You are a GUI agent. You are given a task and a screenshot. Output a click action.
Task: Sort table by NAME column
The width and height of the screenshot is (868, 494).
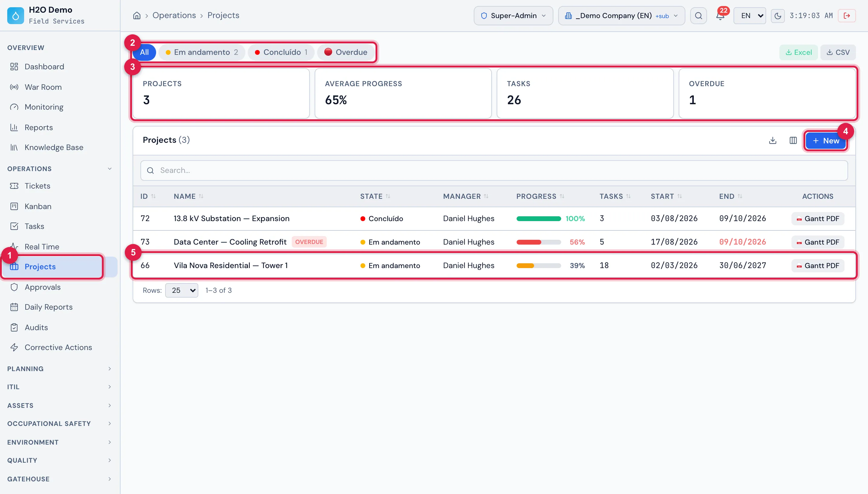point(188,196)
